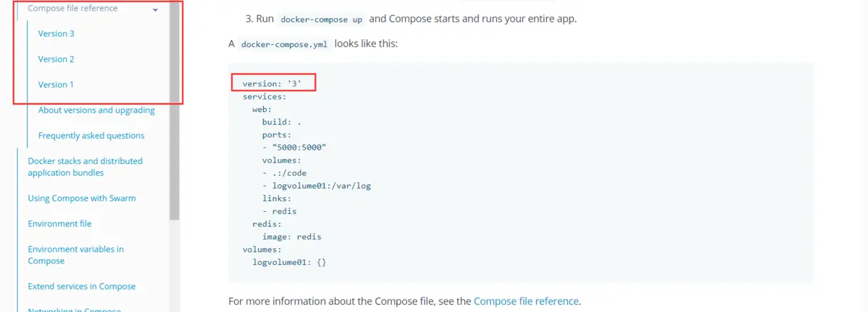The height and width of the screenshot is (312, 868).
Task: Open the Version 2 sidebar entry
Action: (x=57, y=59)
